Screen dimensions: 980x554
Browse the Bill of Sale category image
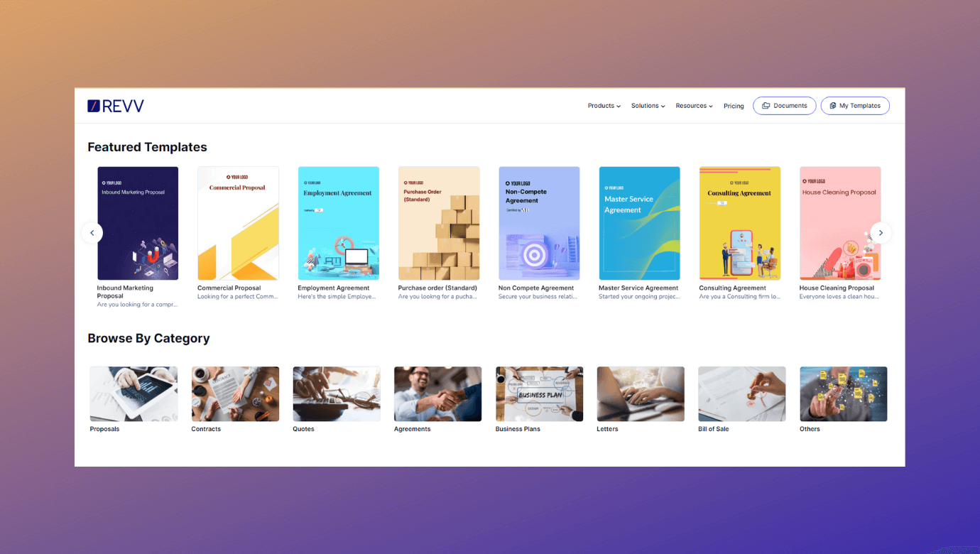(x=742, y=394)
